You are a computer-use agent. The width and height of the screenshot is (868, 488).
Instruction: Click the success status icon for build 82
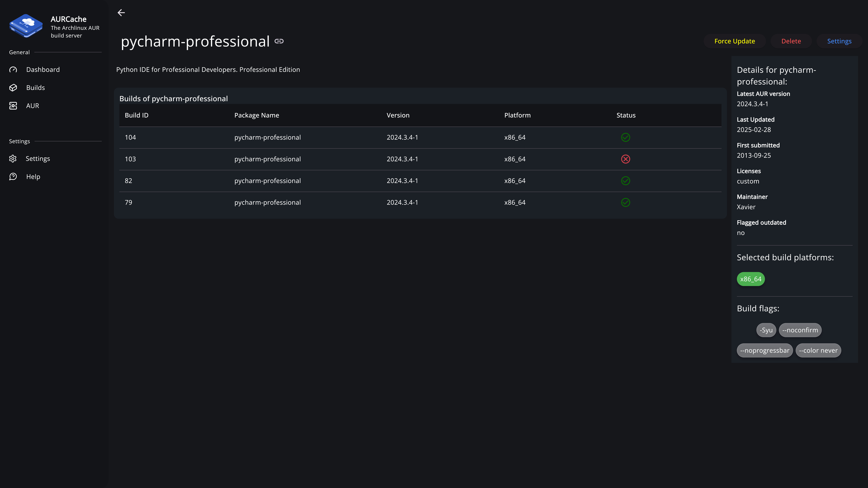pos(625,181)
